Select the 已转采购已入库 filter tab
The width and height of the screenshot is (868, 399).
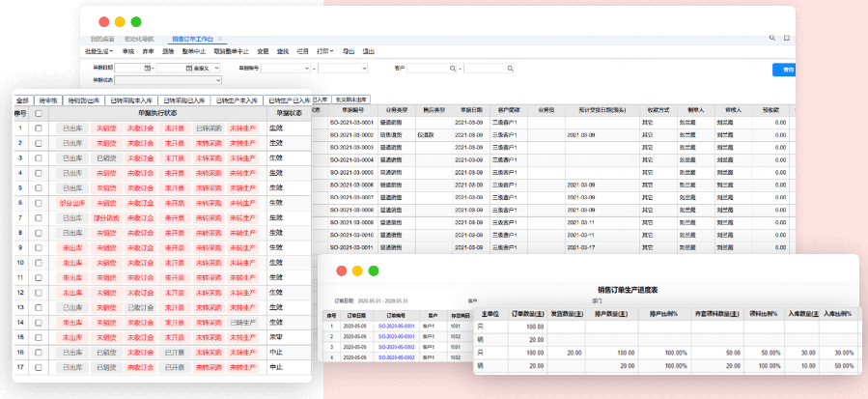tap(183, 100)
